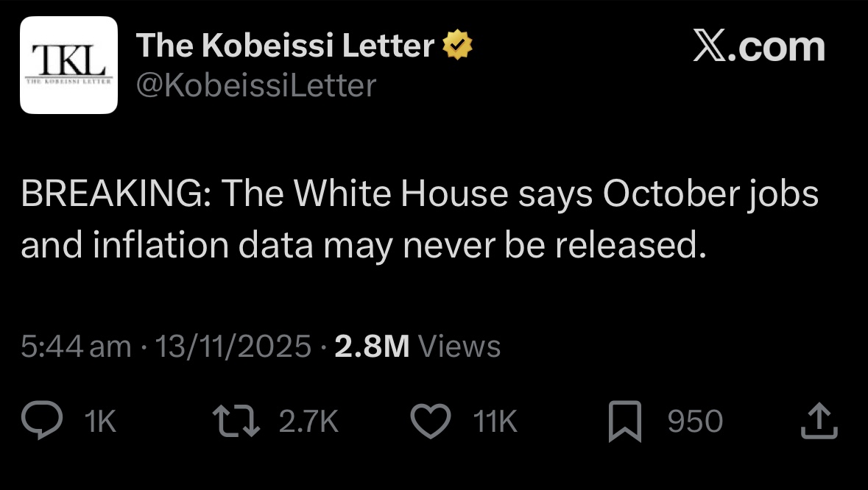Click the 5:44 am timestamp
This screenshot has height=490, width=868.
[75, 346]
